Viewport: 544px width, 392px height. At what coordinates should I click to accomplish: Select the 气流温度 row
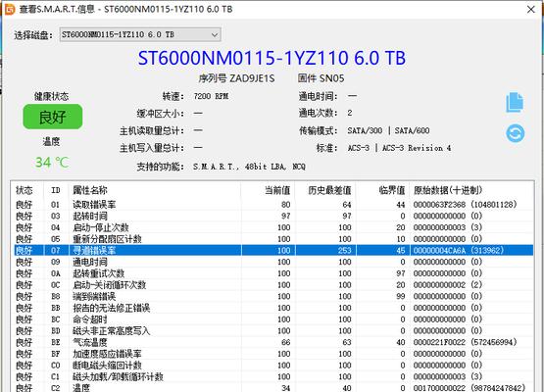pyautogui.click(x=273, y=342)
